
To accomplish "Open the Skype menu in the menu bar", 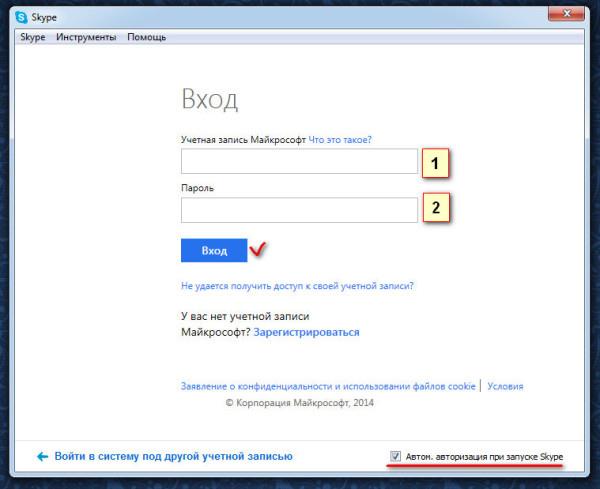I will click(33, 37).
